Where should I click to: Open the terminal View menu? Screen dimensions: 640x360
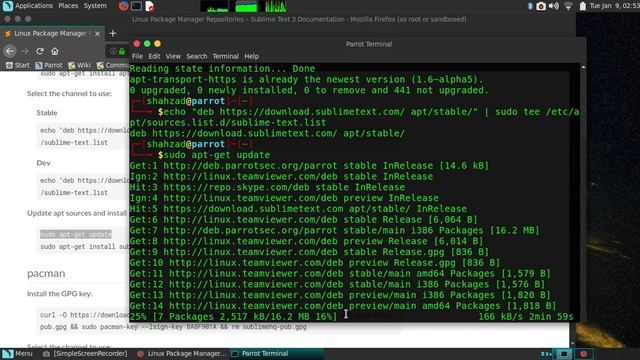(x=173, y=56)
